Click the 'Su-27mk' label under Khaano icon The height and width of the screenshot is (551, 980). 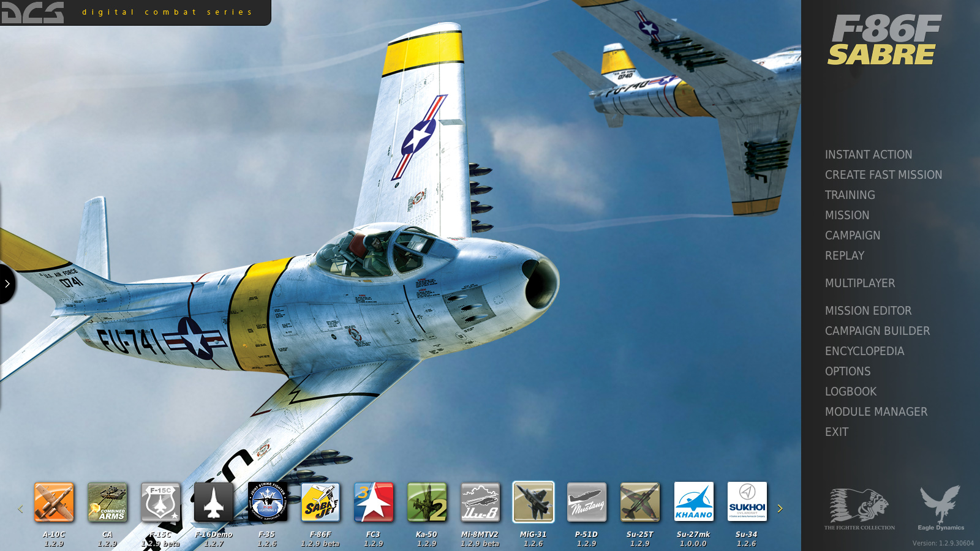pos(693,534)
